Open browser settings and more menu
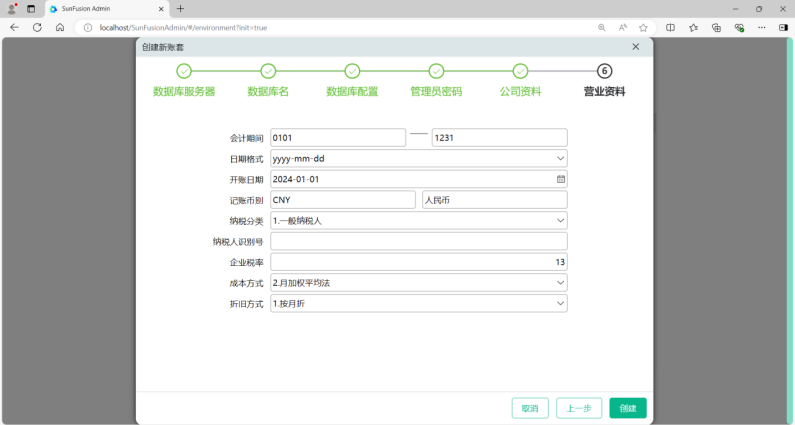The image size is (795, 425). 762,28
